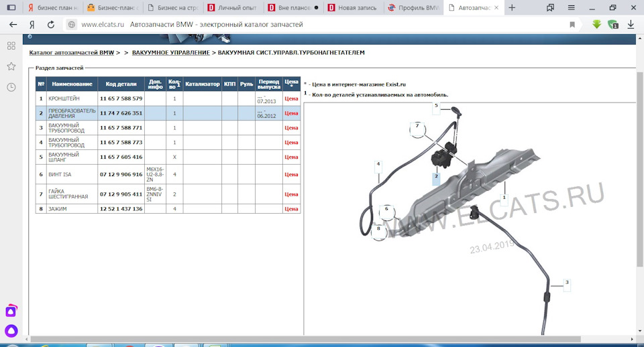The width and height of the screenshot is (644, 347).
Task: Click Цена link for ПРЕОБРАЗОВАТЕЛЬ ДАВЛЕНИЯ row
Action: 291,113
